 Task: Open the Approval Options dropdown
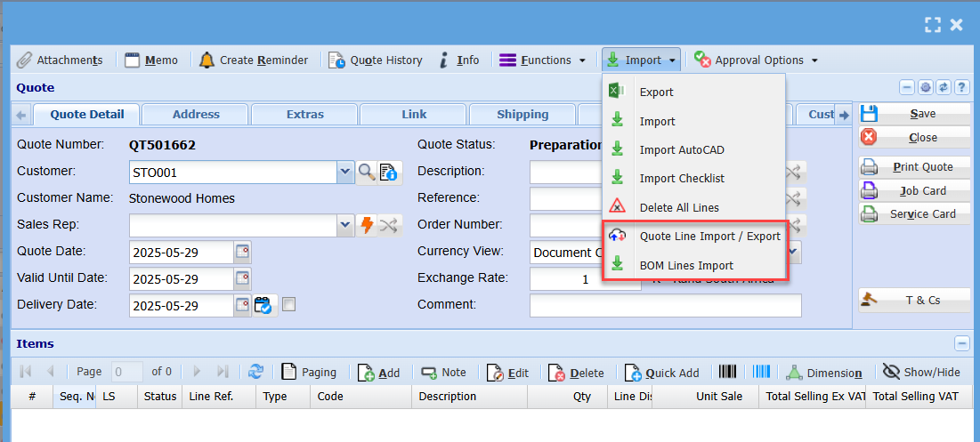[757, 60]
